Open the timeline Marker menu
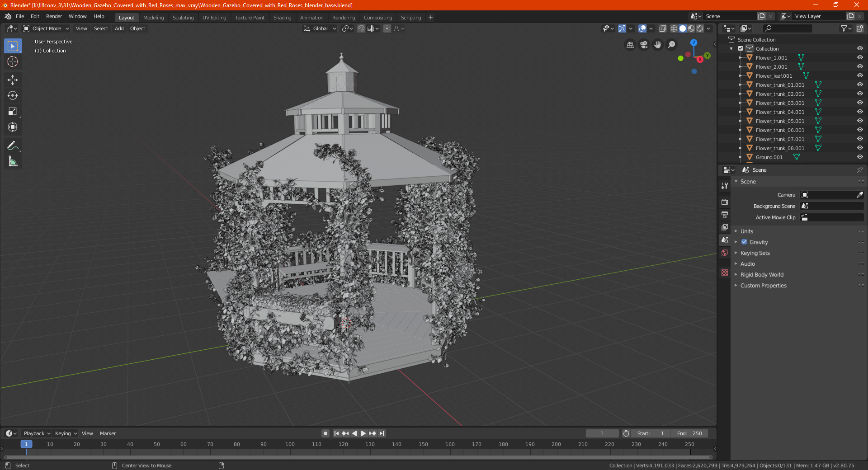The height and width of the screenshot is (470, 868). (108, 433)
